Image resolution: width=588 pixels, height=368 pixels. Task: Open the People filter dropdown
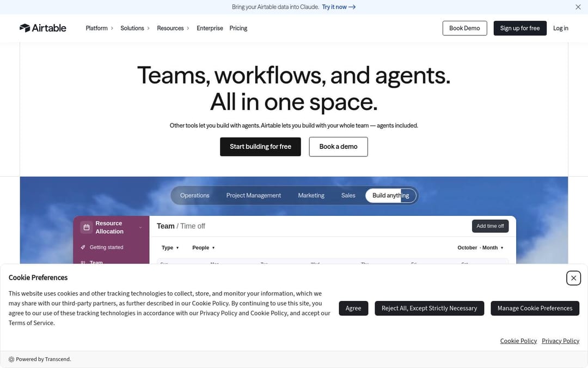point(204,248)
